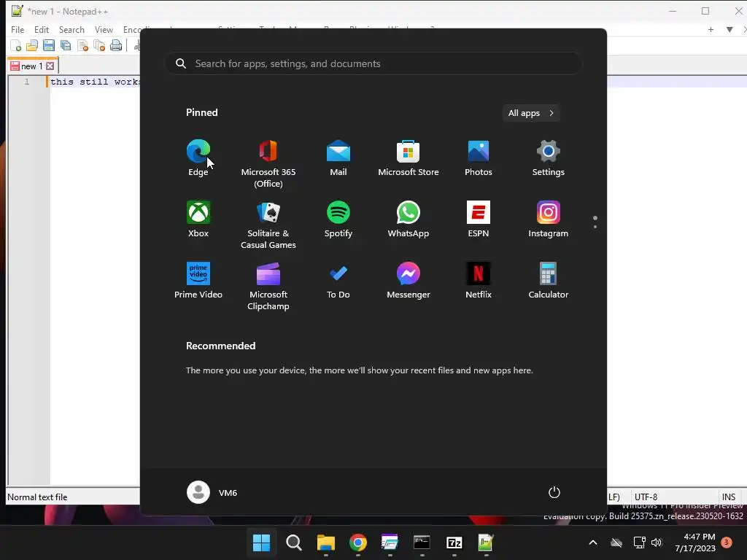Open Netflix pinned app
Screen dimensions: 747x560
[x=479, y=281]
